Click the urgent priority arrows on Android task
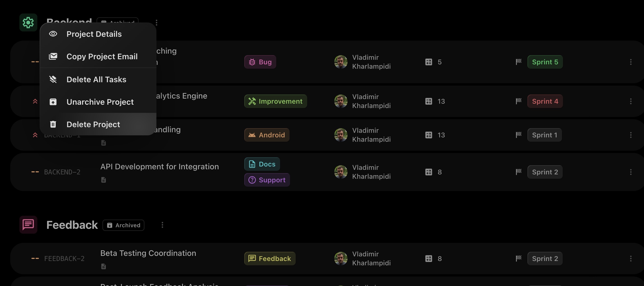The image size is (644, 286). pyautogui.click(x=35, y=135)
